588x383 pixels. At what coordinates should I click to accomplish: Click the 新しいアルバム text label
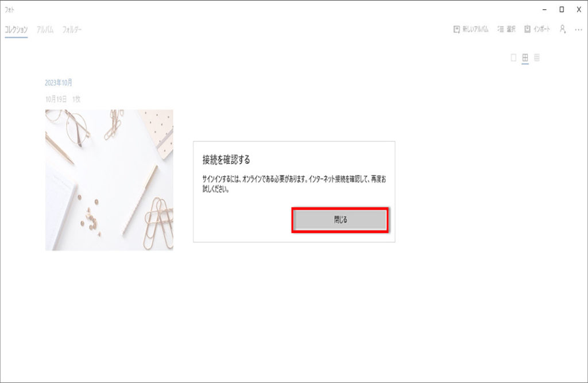475,29
